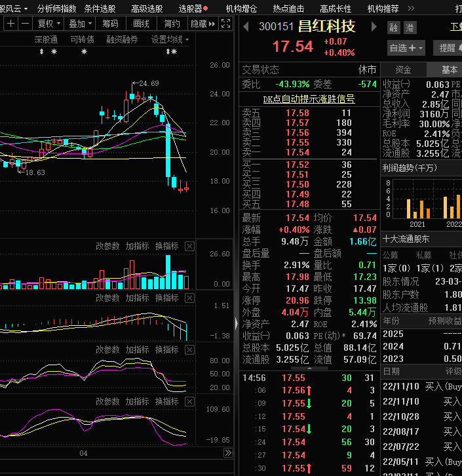Open 条件选股 menu item
Screen dimensions: 462x476
pyautogui.click(x=100, y=9)
